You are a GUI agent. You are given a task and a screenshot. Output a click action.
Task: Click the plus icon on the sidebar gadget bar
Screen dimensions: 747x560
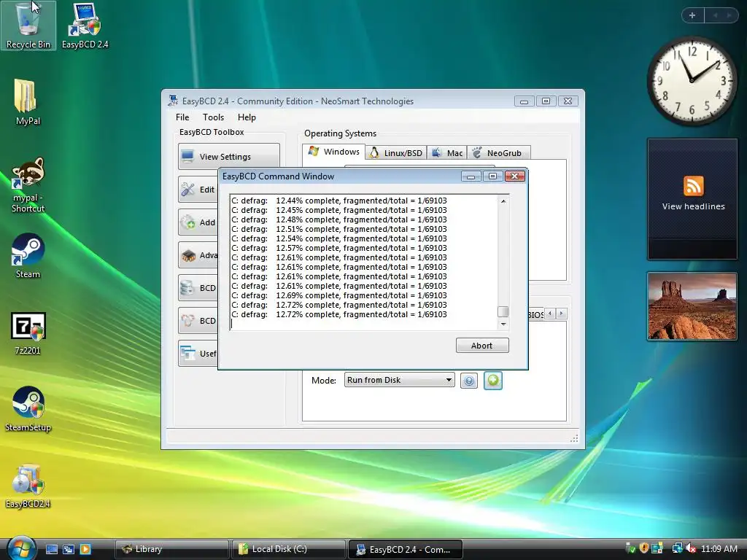click(x=692, y=15)
